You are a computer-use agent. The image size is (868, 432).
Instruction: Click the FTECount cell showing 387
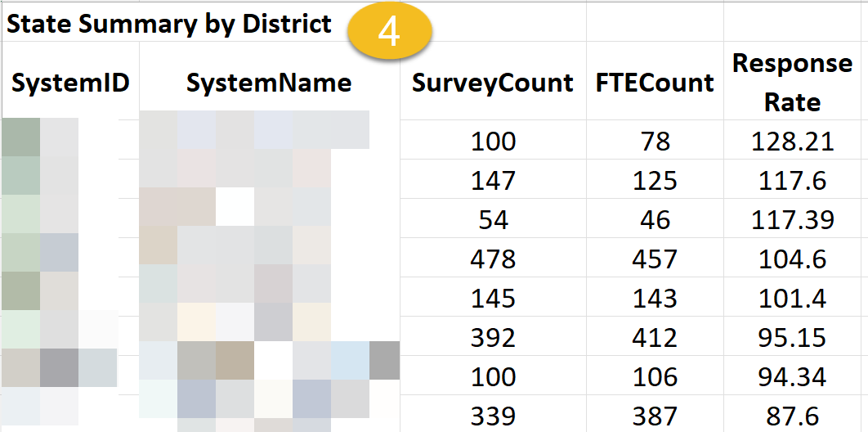tap(655, 415)
